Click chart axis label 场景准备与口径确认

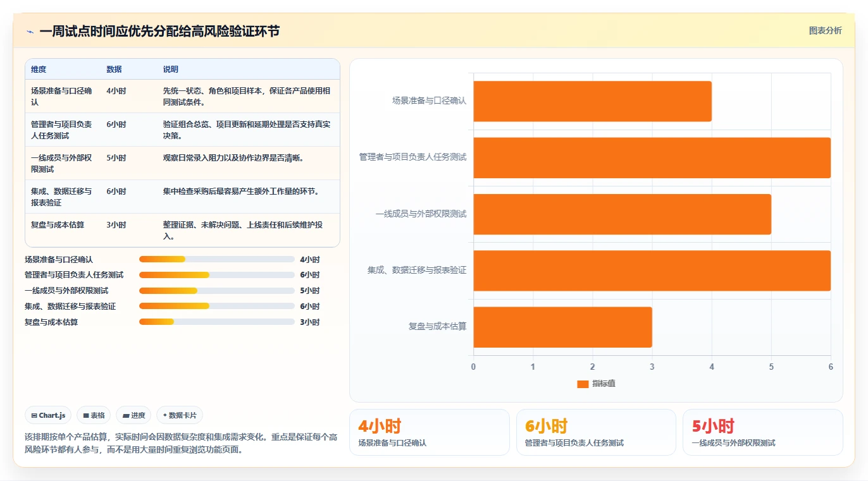point(429,100)
